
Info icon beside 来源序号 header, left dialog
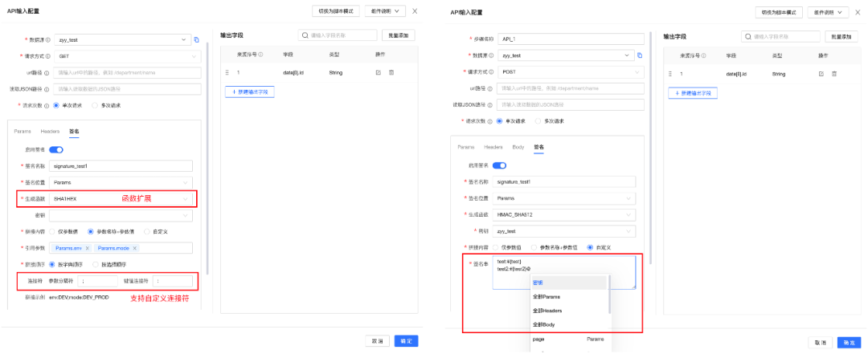coord(260,55)
